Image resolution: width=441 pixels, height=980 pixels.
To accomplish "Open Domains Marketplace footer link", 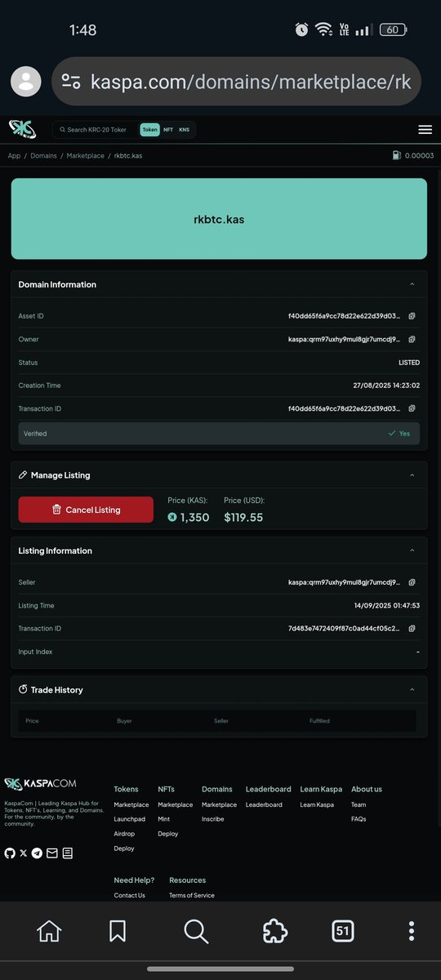I will click(x=220, y=804).
